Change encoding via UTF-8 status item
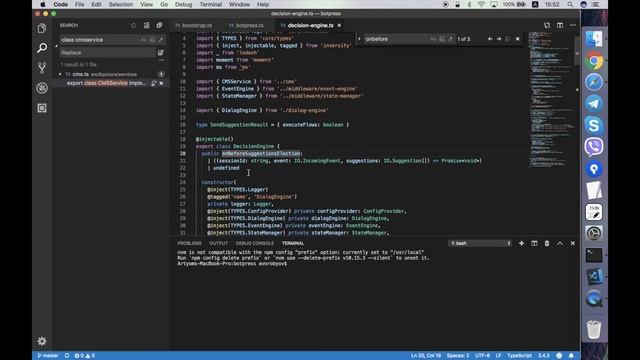The height and width of the screenshot is (360, 640). 482,356
